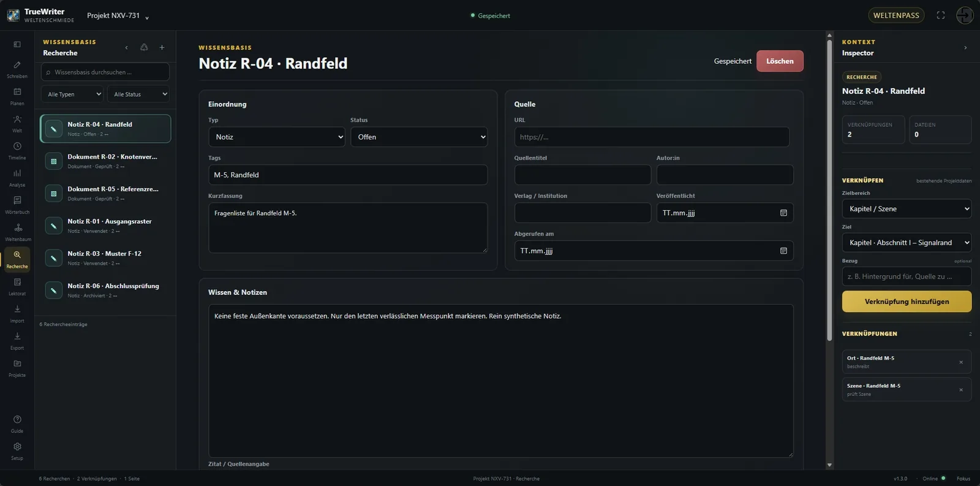Viewport: 980px width, 486px height.
Task: Open the Schreiben sidebar section
Action: (17, 69)
